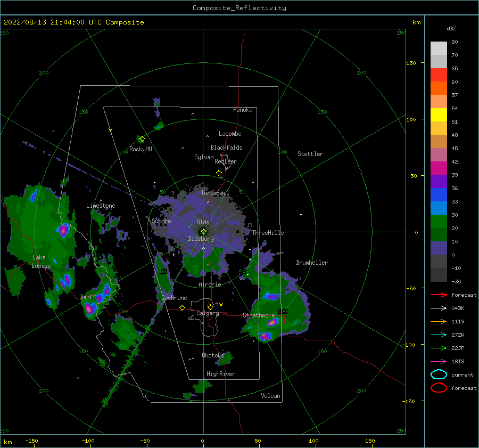The image size is (479, 448).
Task: Select the green 22JP arrow icon
Action: (x=439, y=348)
